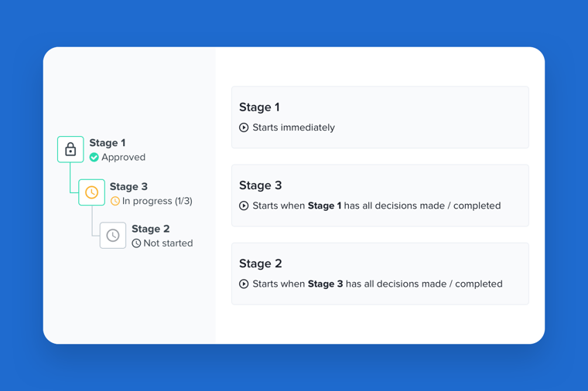This screenshot has height=391, width=588.
Task: Click the Approved status label
Action: click(x=123, y=158)
